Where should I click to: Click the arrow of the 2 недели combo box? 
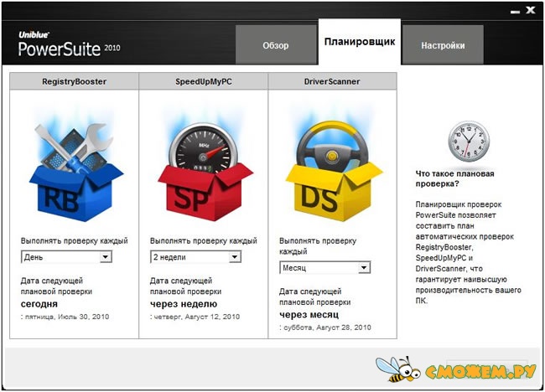[x=235, y=257]
